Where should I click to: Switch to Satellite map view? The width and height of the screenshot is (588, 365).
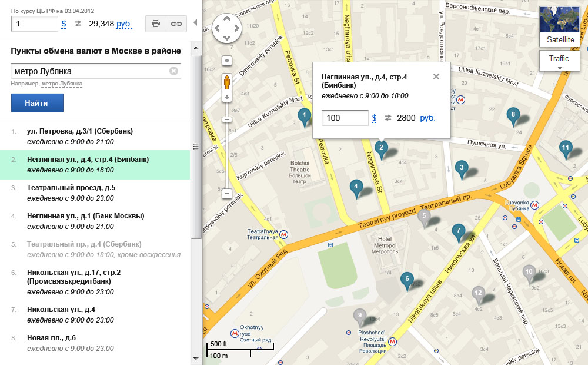pyautogui.click(x=560, y=26)
